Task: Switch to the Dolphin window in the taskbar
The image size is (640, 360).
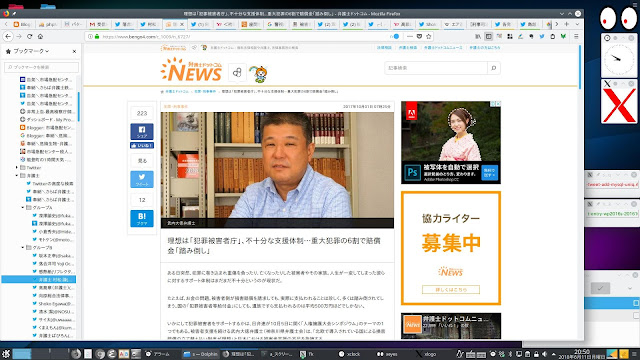Action: pyautogui.click(x=200, y=354)
